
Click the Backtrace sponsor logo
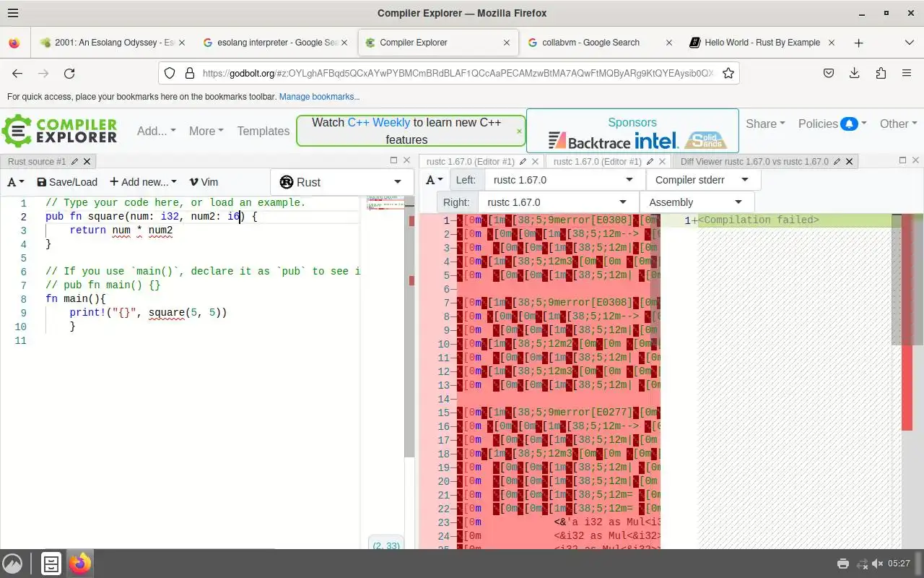click(589, 141)
